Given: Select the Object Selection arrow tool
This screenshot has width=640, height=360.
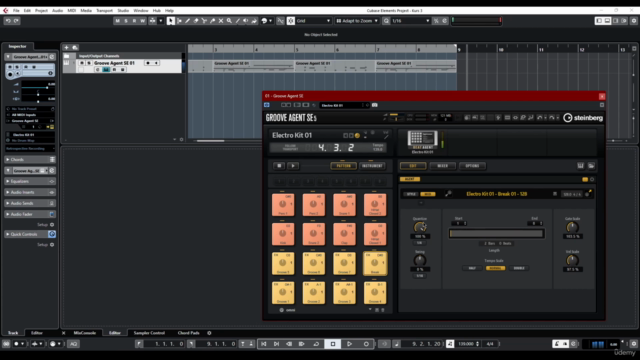Looking at the screenshot, I should (x=171, y=21).
